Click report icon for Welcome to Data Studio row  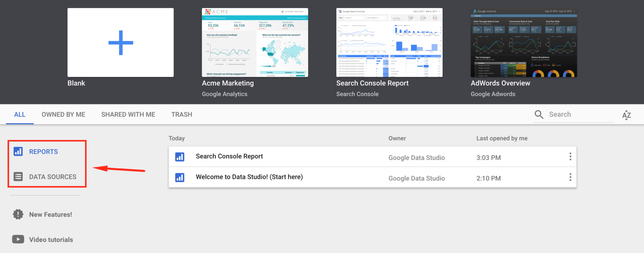pyautogui.click(x=180, y=177)
